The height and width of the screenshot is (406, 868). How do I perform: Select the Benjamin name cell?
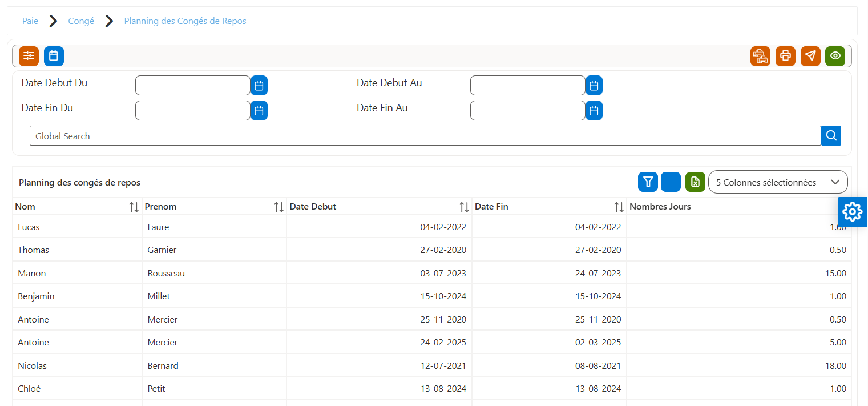pyautogui.click(x=77, y=296)
